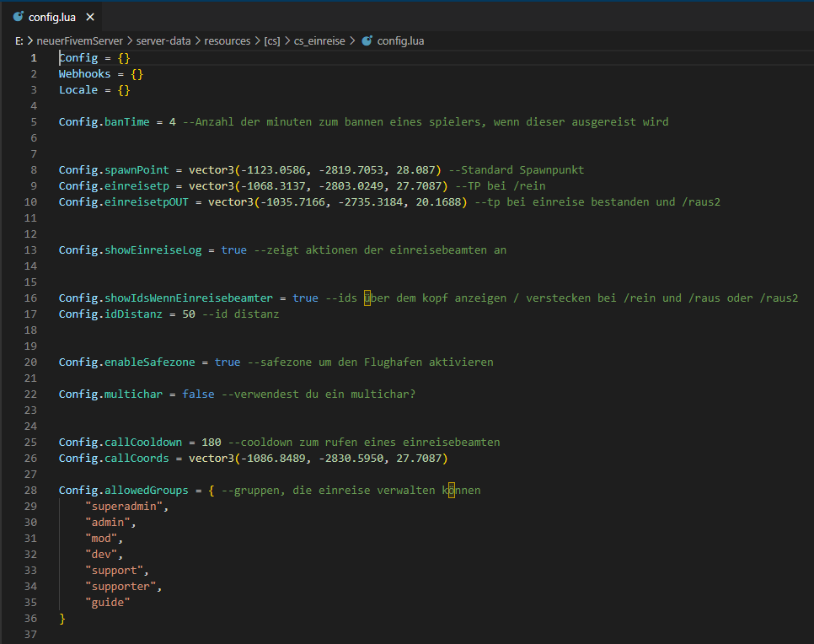Close the config.lua editor tab
This screenshot has height=644, width=814.
pos(90,17)
